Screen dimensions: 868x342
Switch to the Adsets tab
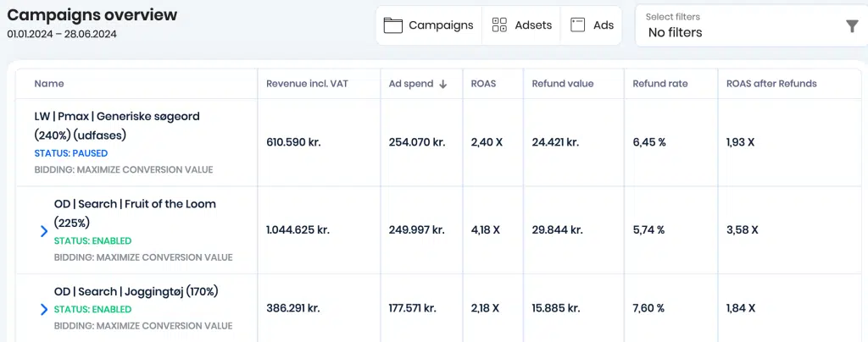[521, 25]
